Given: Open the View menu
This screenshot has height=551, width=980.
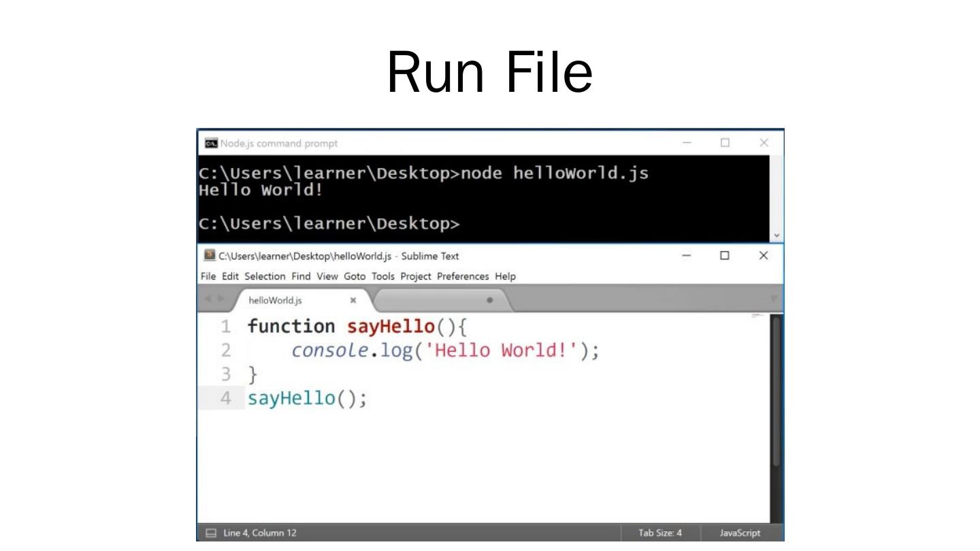Looking at the screenshot, I should tap(327, 276).
